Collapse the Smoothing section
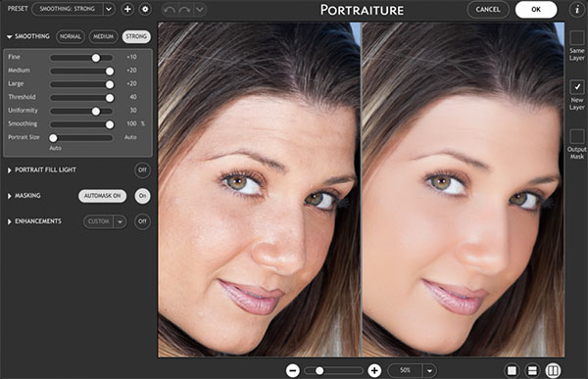The width and height of the screenshot is (588, 379). [10, 37]
